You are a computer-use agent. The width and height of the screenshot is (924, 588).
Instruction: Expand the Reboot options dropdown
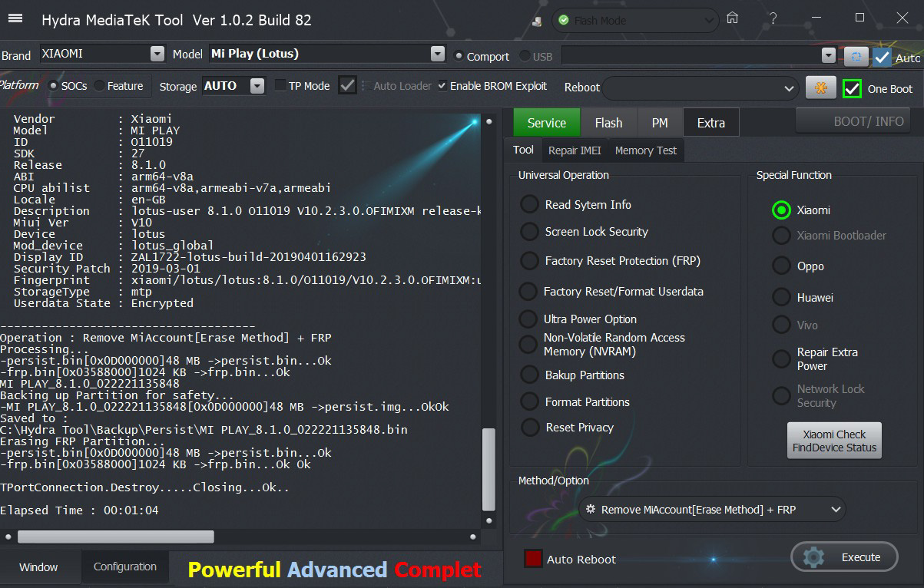[x=789, y=88]
